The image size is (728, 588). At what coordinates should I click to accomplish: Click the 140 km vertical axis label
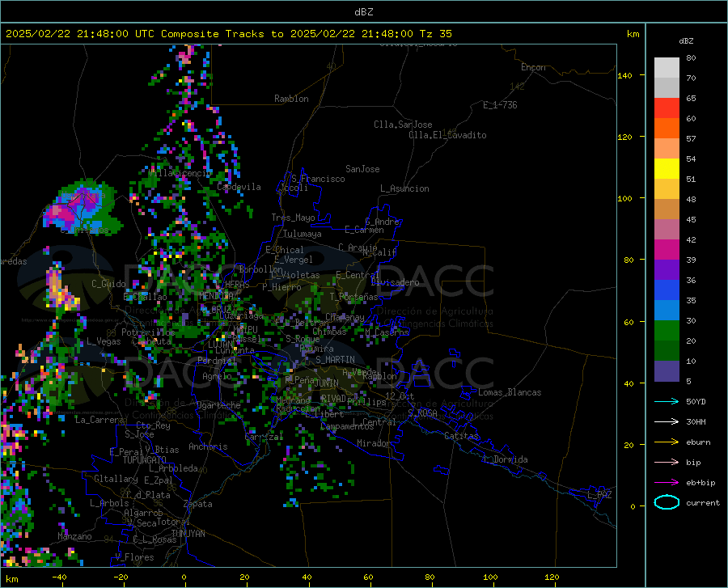point(624,75)
